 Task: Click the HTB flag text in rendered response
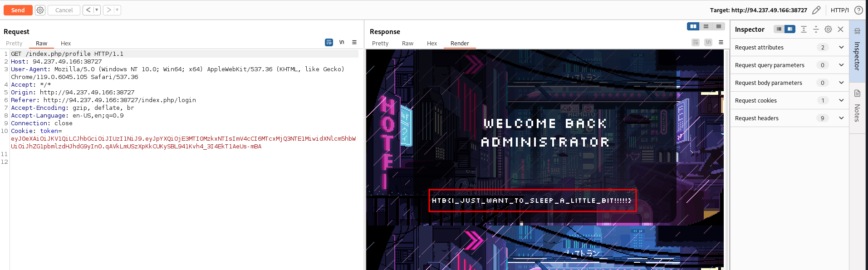(532, 201)
